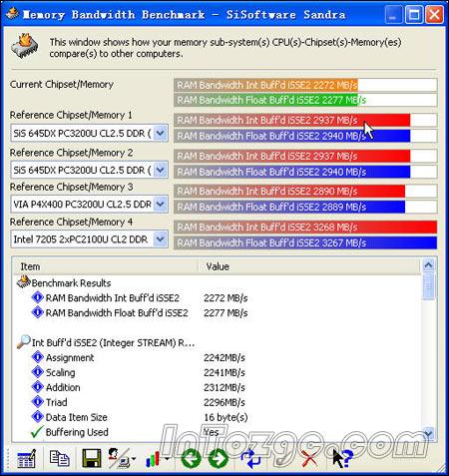Click the results list scroll down arrow
The image size is (449, 476).
pos(428,433)
